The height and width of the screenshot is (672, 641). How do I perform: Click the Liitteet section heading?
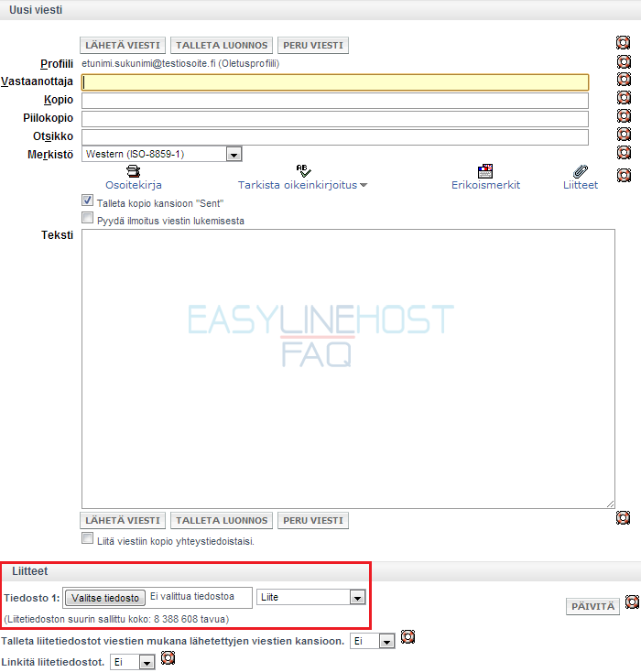pos(30,571)
